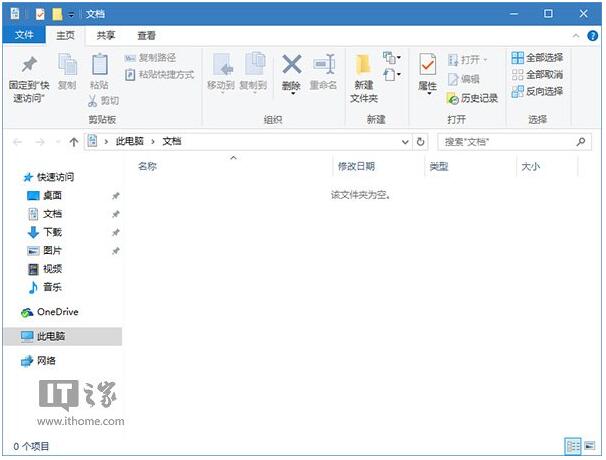The image size is (606, 460).
Task: Open the Customize Quick Access Toolbar dropdown
Action: tap(71, 15)
